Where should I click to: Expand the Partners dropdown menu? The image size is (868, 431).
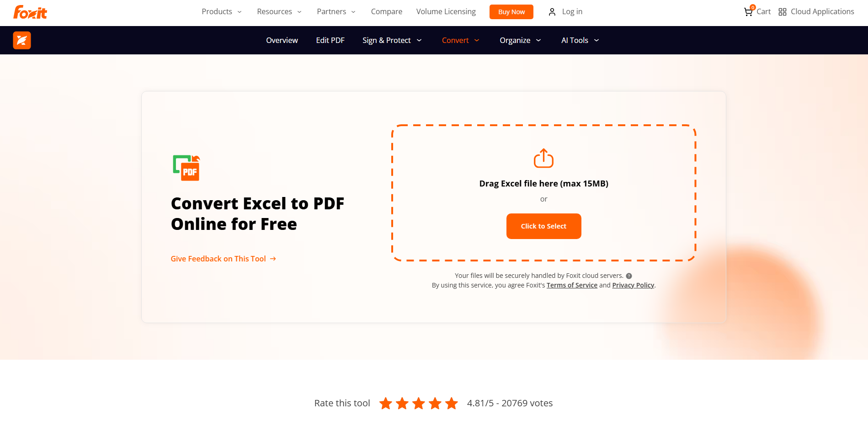tap(336, 12)
